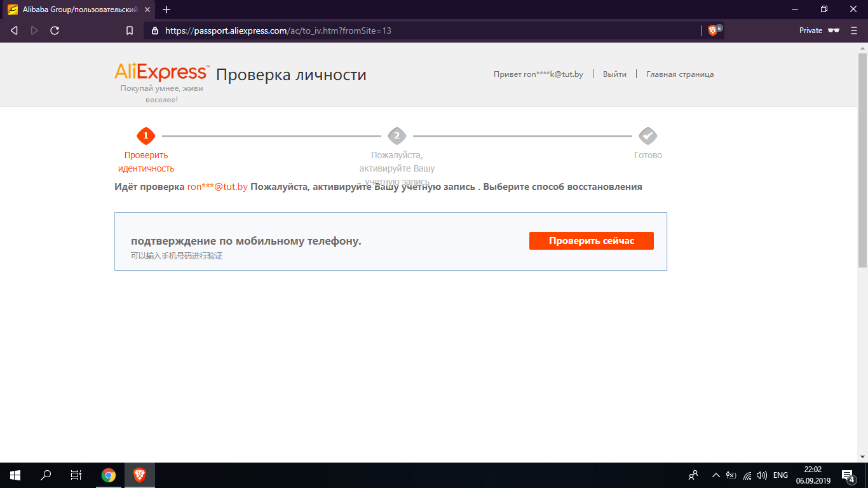Open the Windows Start menu
Viewport: 868px width, 488px height.
tap(15, 475)
